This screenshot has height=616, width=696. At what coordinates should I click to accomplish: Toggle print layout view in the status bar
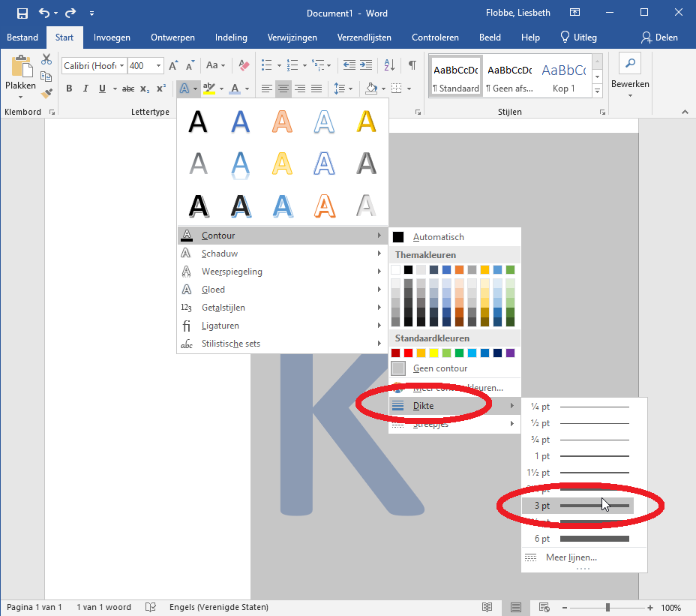(x=516, y=607)
